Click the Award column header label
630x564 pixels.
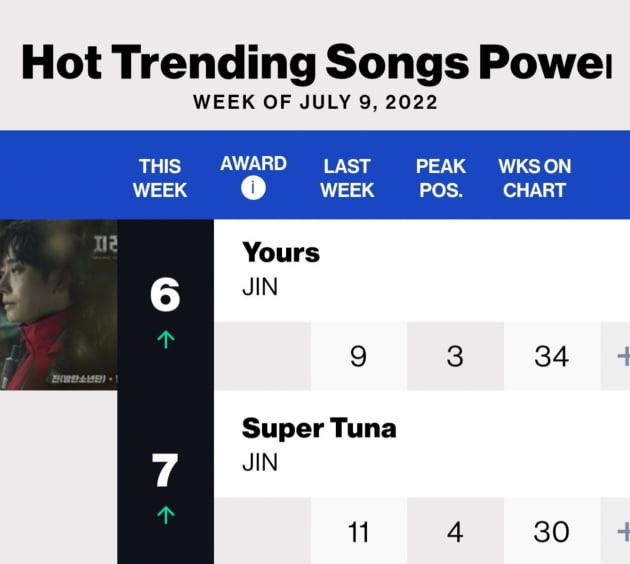click(x=253, y=163)
